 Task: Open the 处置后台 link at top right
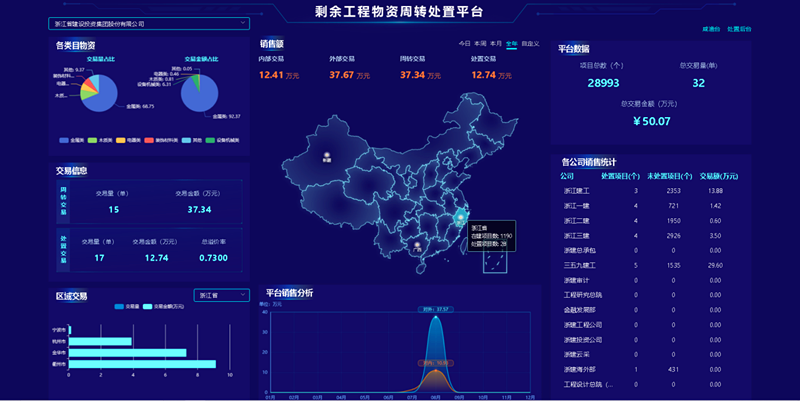[739, 29]
